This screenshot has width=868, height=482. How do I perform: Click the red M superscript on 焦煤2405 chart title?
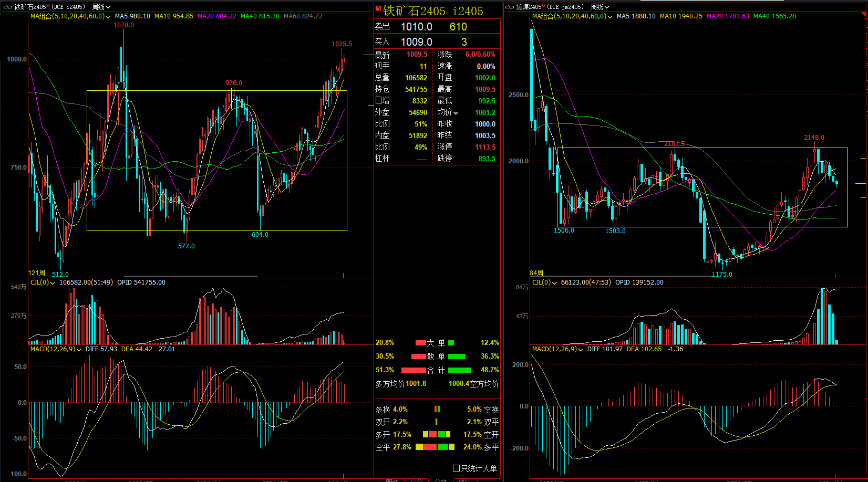[x=543, y=6]
